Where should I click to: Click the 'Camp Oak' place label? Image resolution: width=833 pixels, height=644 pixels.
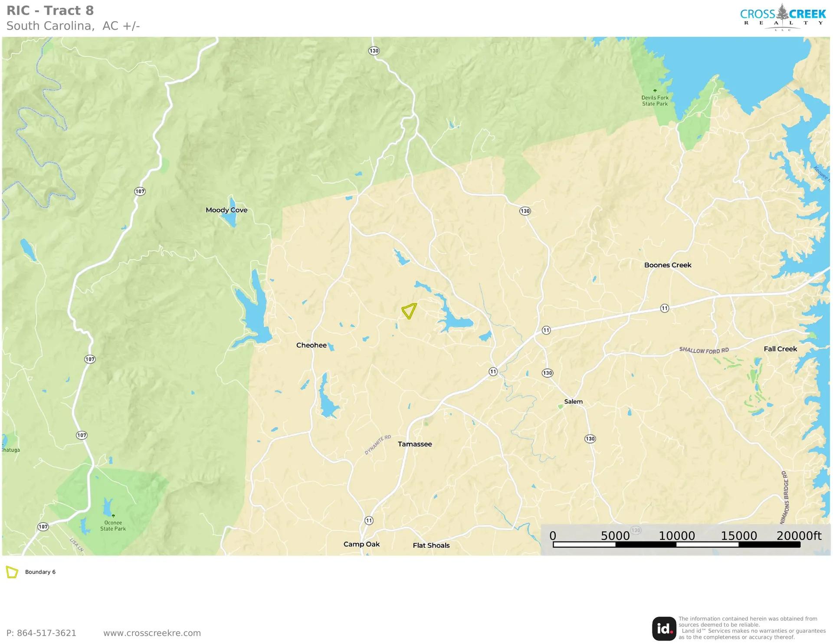361,544
